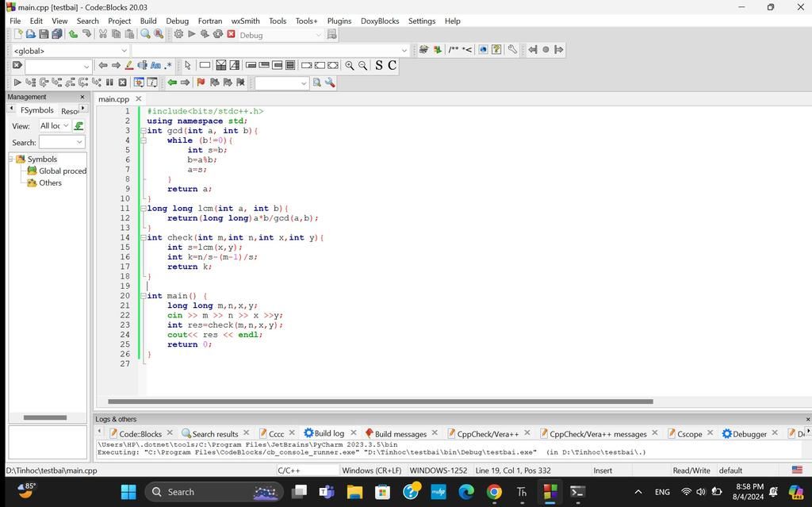The height and width of the screenshot is (507, 812).
Task: Click the Break debugger pause icon
Action: 109,82
